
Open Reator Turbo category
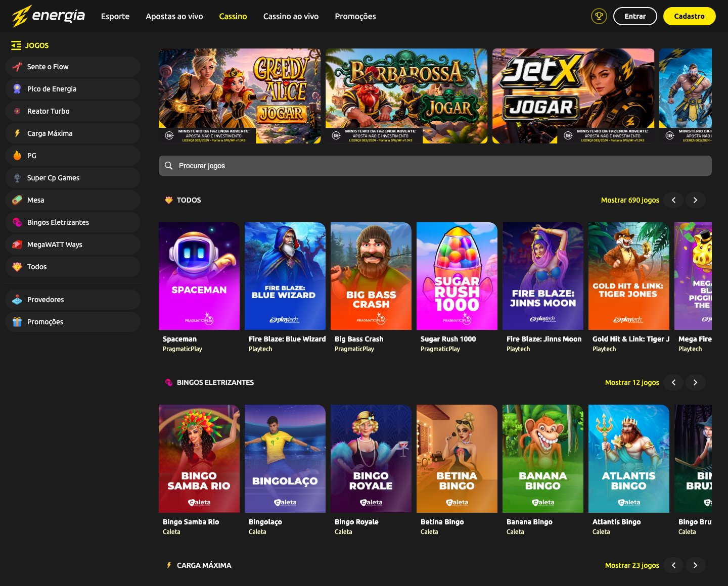pyautogui.click(x=73, y=111)
